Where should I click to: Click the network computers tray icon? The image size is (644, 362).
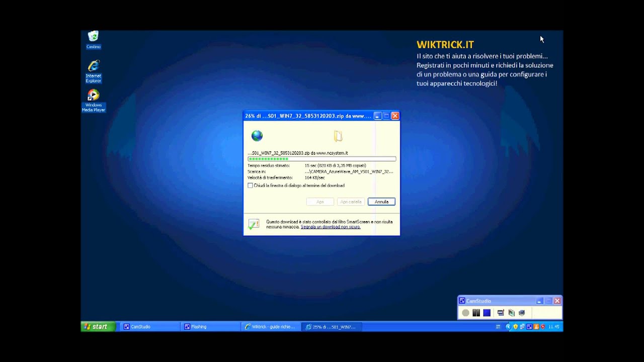(522, 327)
